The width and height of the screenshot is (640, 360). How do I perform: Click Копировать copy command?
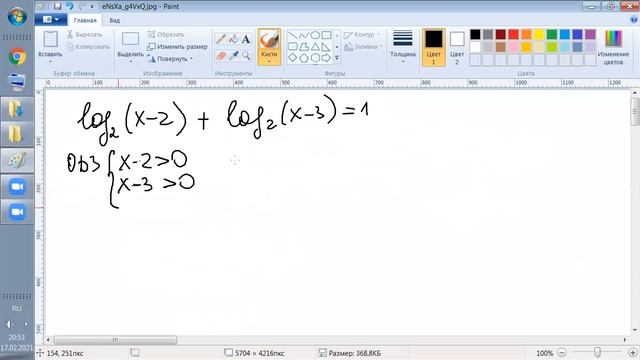[88, 47]
